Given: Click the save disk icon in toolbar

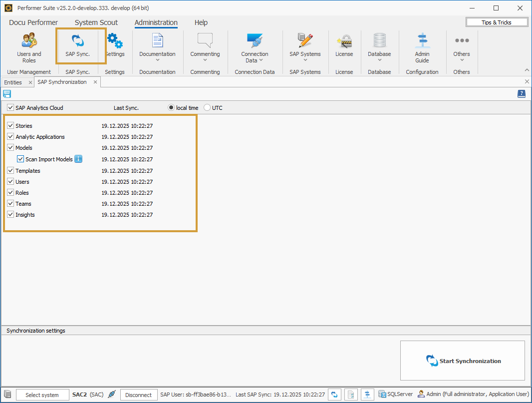Looking at the screenshot, I should click(x=7, y=93).
